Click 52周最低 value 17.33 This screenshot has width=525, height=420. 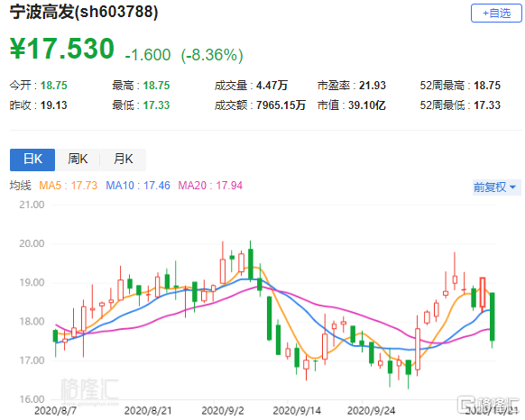click(487, 105)
